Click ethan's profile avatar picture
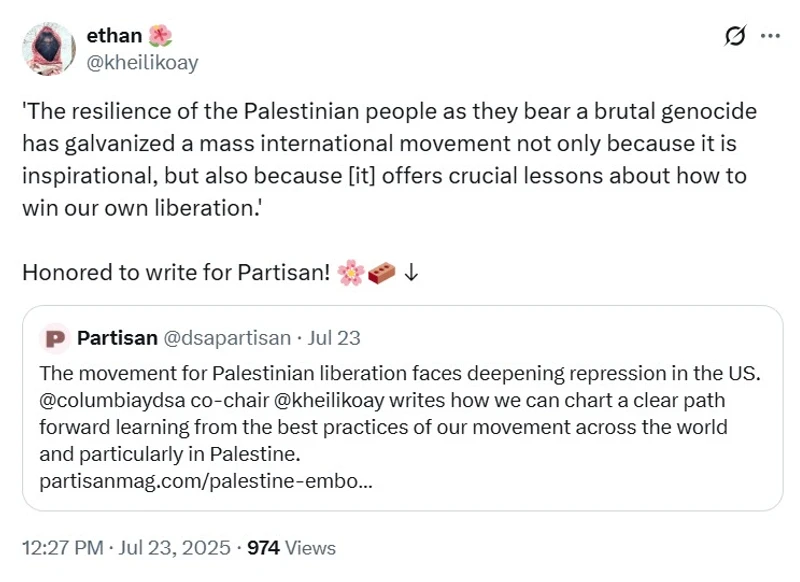 pos(47,48)
